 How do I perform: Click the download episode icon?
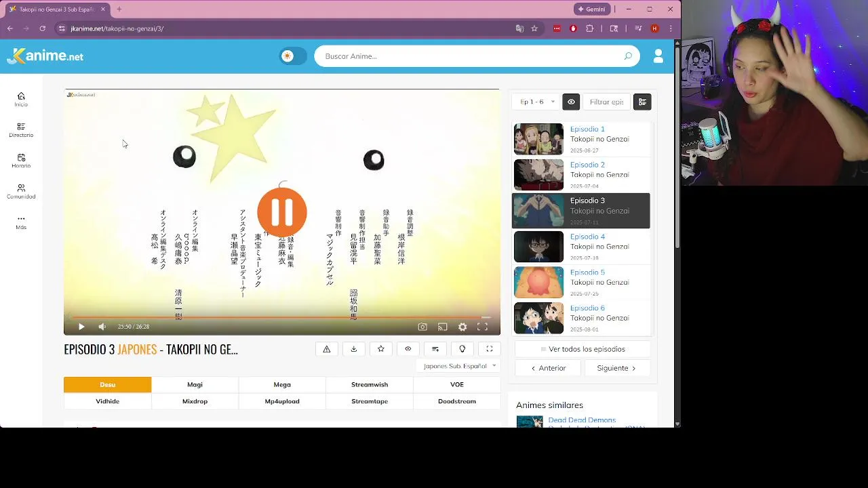(354, 349)
